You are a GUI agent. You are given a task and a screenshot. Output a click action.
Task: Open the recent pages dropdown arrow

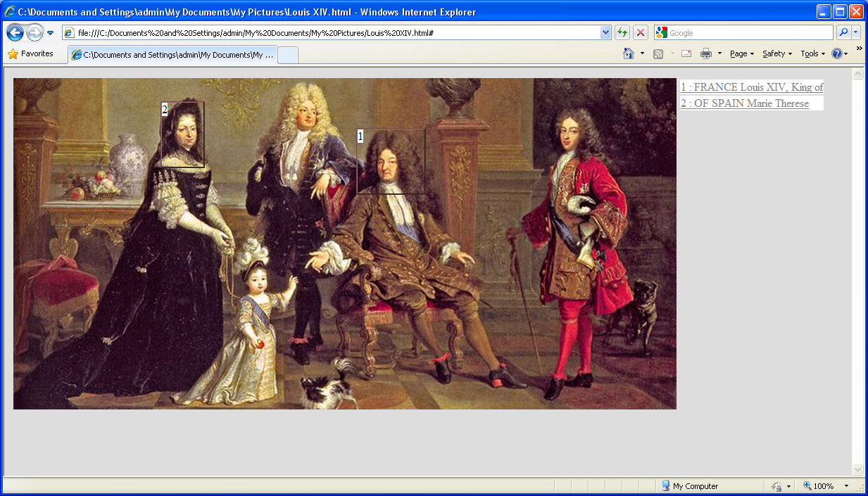51,33
